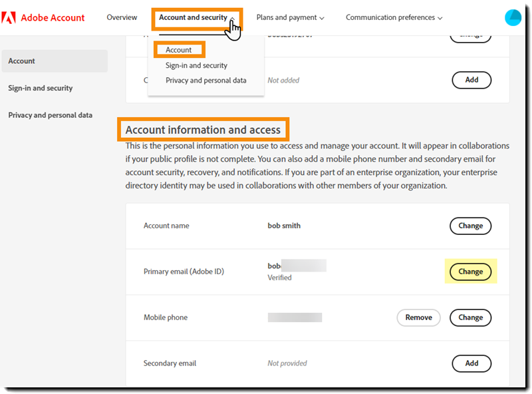
Task: Click the highlighted Change button
Action: coord(470,272)
